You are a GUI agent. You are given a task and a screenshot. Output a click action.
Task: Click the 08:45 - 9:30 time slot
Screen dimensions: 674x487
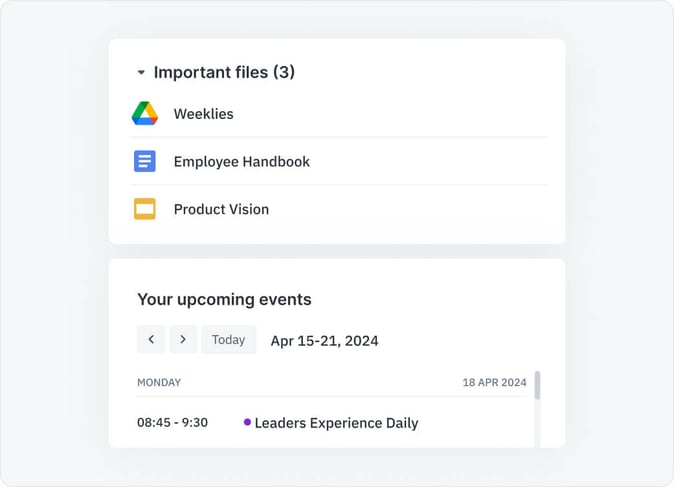tap(172, 423)
